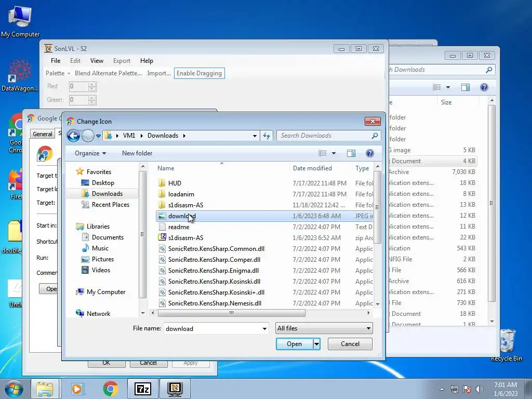532x399 pixels.
Task: Sort by Name column header
Action: 222,168
